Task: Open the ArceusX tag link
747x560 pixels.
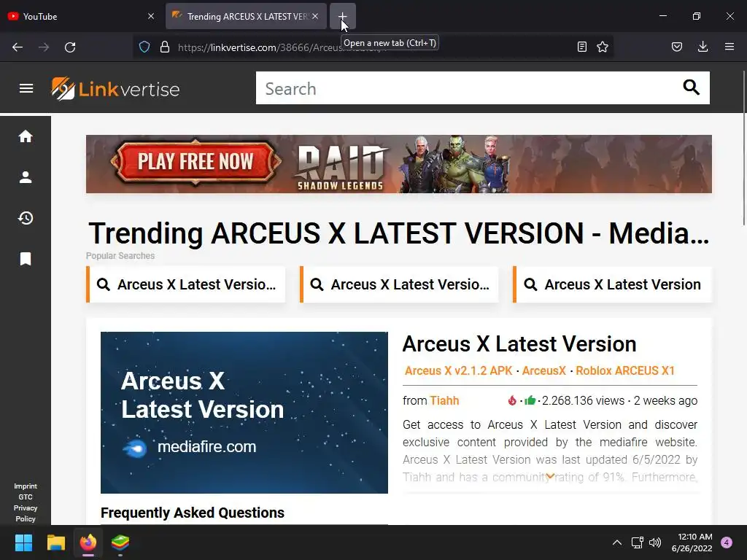Action: click(544, 371)
